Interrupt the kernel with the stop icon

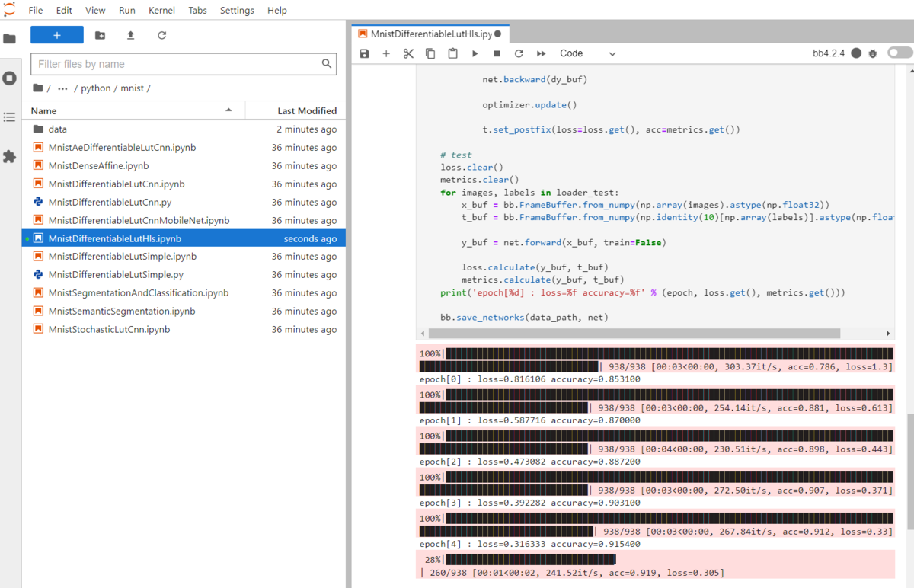[496, 53]
